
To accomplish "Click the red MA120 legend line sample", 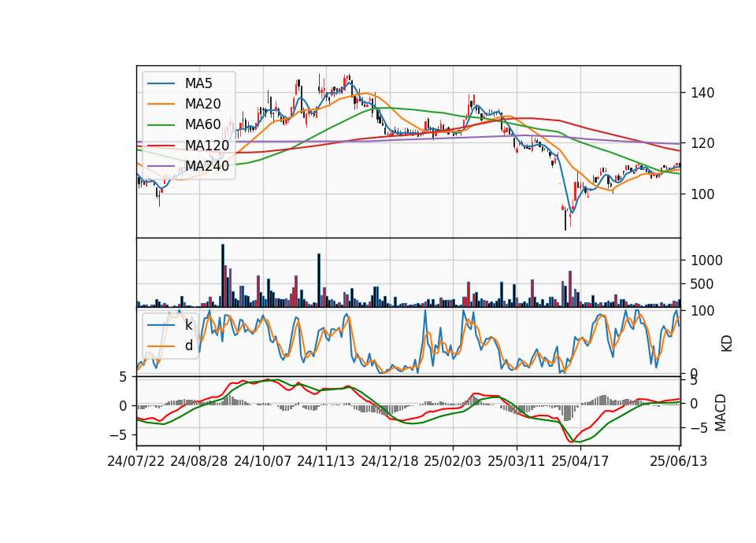I will click(161, 146).
